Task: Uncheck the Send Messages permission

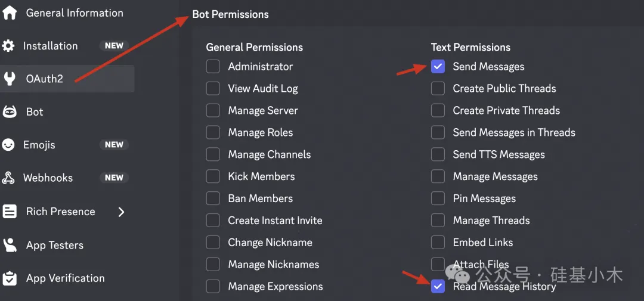Action: point(438,67)
